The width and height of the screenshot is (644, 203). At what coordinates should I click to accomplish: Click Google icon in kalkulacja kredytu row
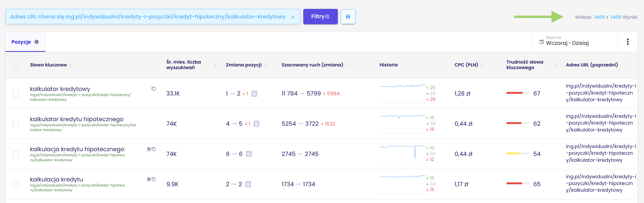[248, 184]
